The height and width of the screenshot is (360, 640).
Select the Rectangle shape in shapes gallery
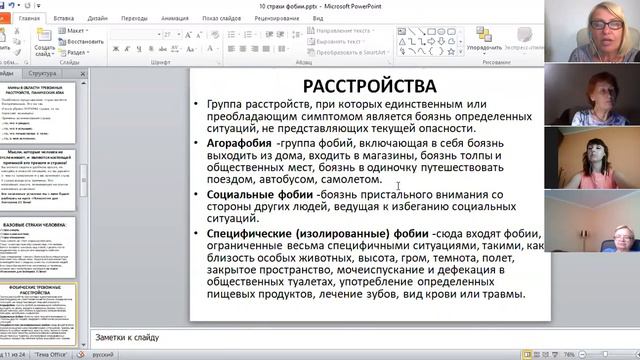pyautogui.click(x=431, y=31)
